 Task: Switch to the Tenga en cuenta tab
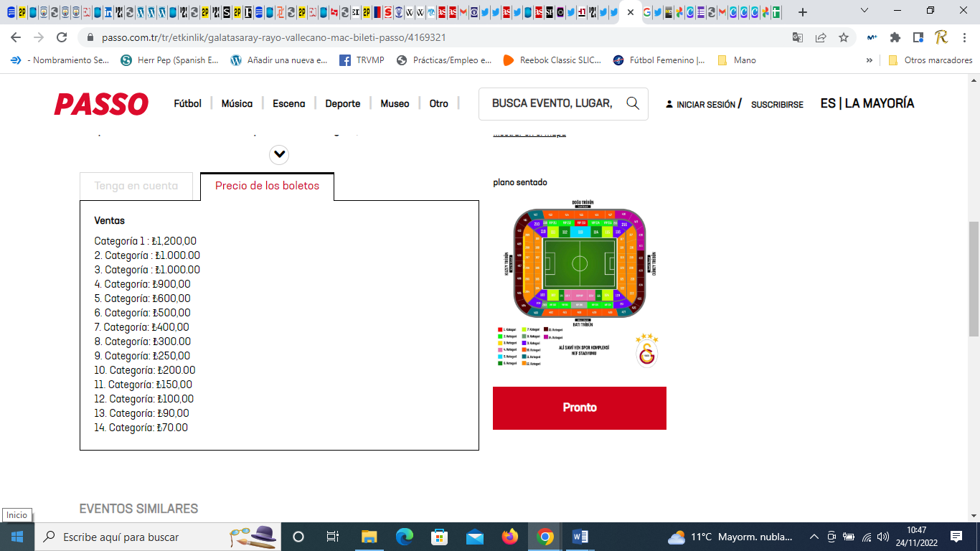pyautogui.click(x=136, y=186)
